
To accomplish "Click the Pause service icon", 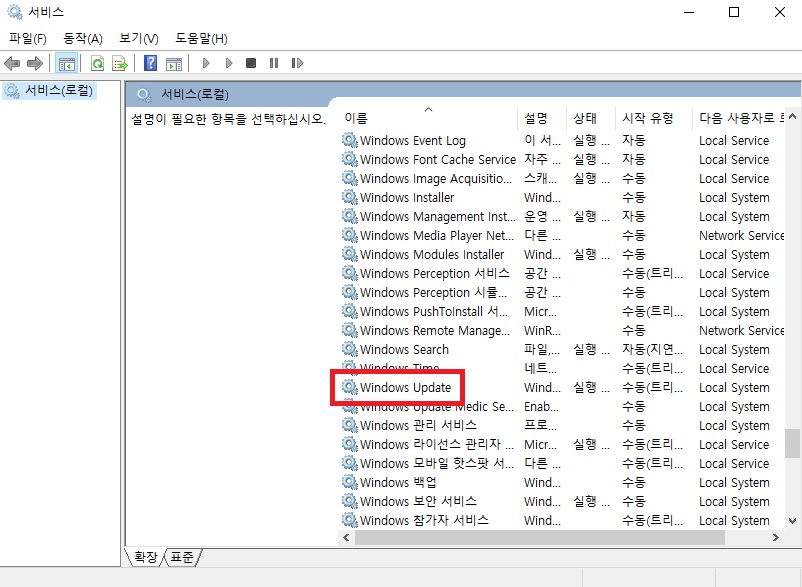I will click(274, 63).
